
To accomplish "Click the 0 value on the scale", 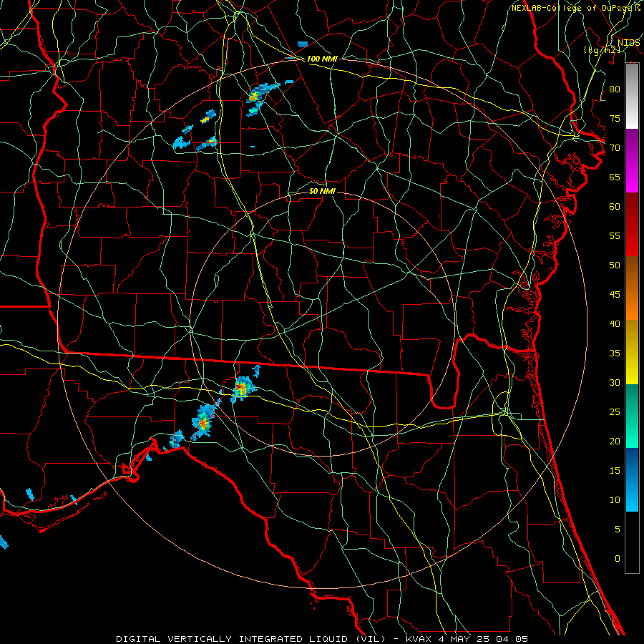I will 618,559.
